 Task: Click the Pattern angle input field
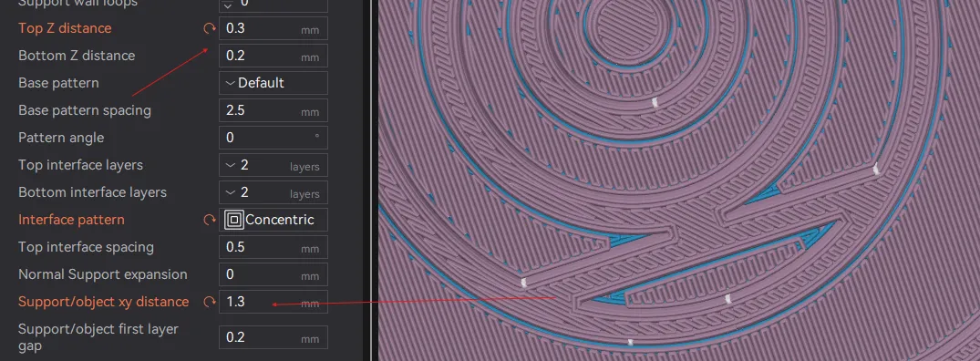[x=273, y=138]
